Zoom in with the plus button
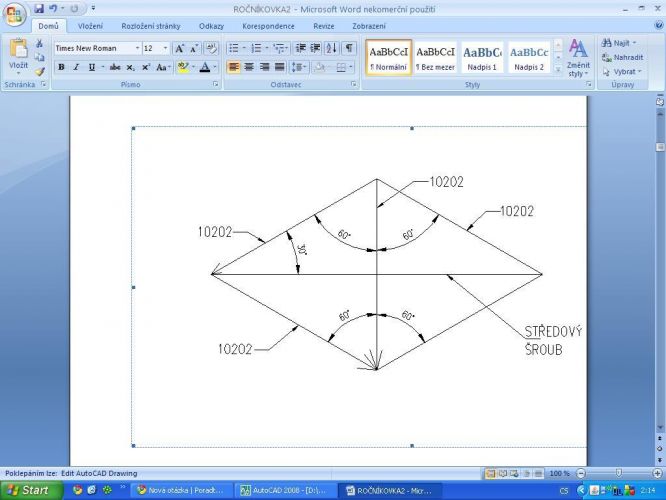 point(658,473)
